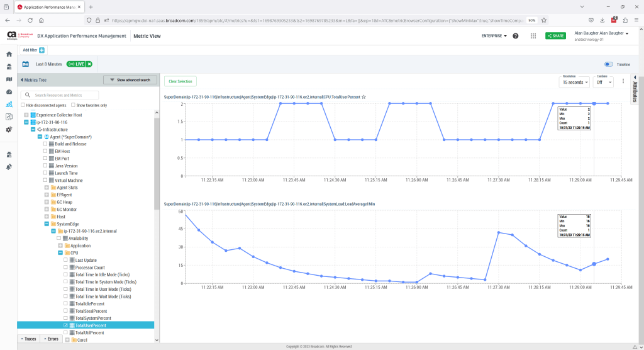
Task: Open the Combine dropdown
Action: (x=604, y=82)
